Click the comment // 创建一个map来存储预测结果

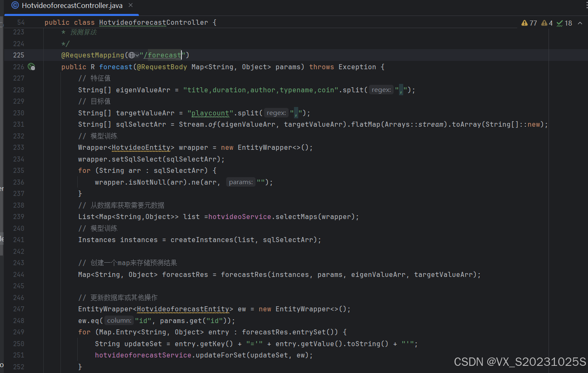point(128,263)
